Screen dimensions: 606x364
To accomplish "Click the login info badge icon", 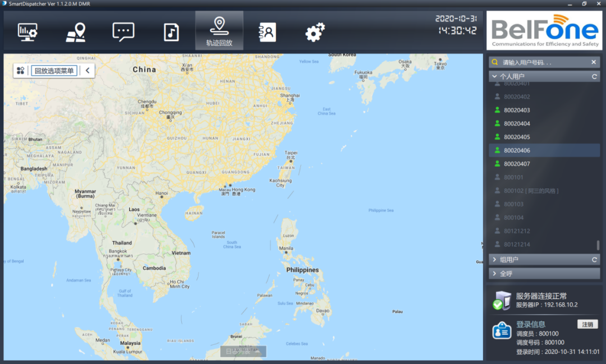I will (502, 331).
